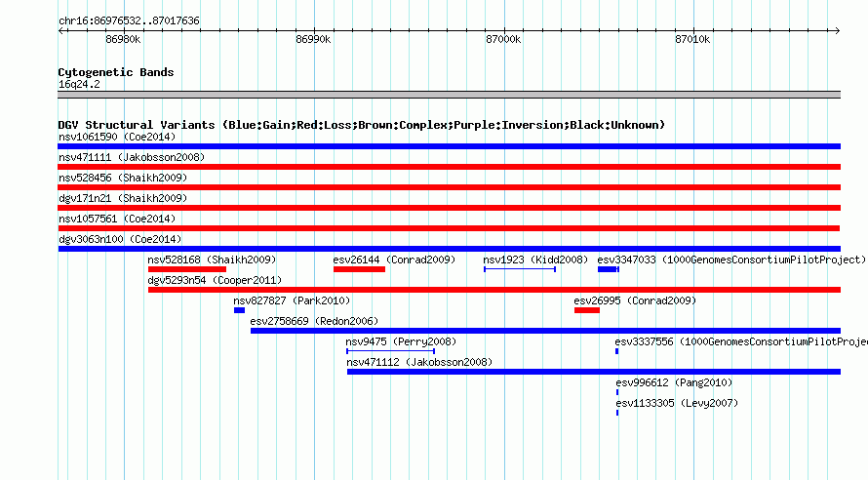Screen dimensions: 868x480
Task: Select the nsv471112 (Jakobsson2008) label
Action: coord(419,362)
